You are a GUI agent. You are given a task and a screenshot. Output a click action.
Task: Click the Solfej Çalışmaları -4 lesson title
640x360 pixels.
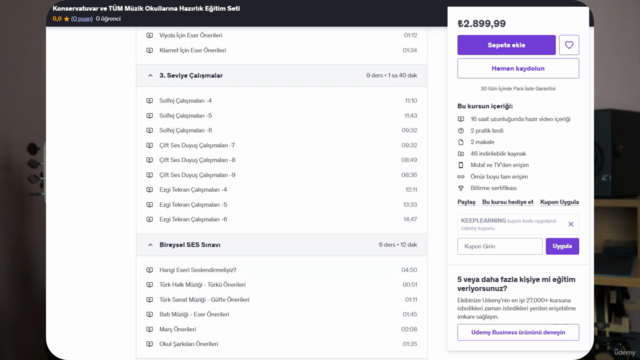186,100
